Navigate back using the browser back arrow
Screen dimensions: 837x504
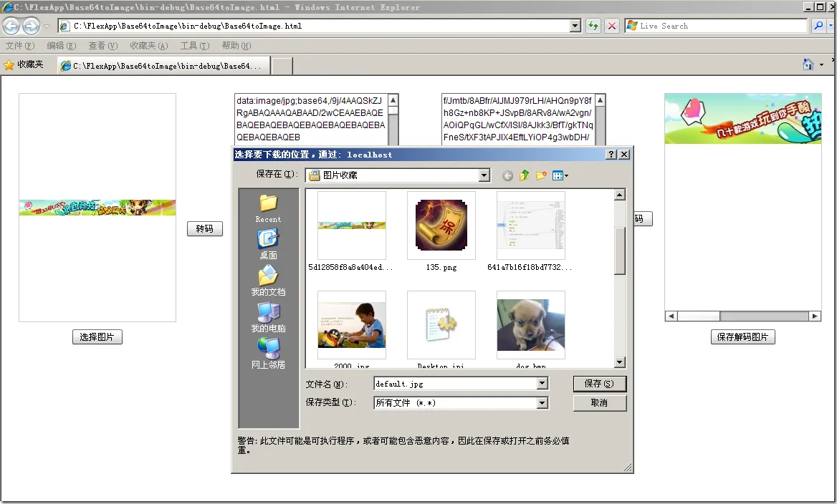[x=11, y=26]
